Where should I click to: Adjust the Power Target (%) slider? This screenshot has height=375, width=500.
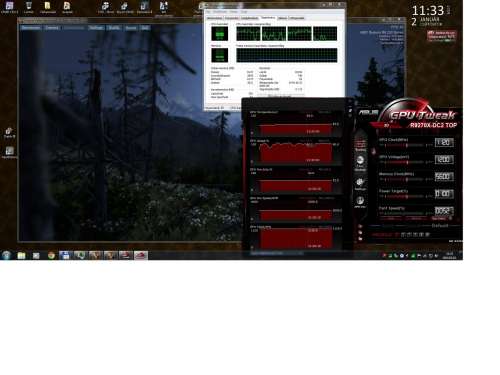406,197
